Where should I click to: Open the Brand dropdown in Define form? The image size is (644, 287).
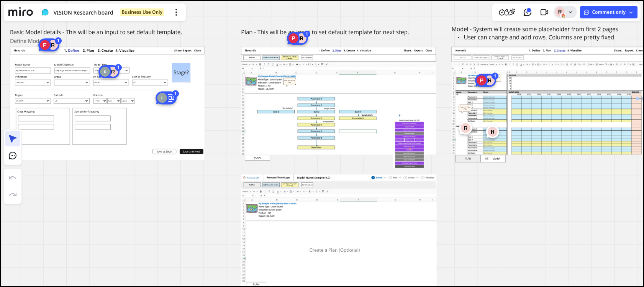[72, 82]
